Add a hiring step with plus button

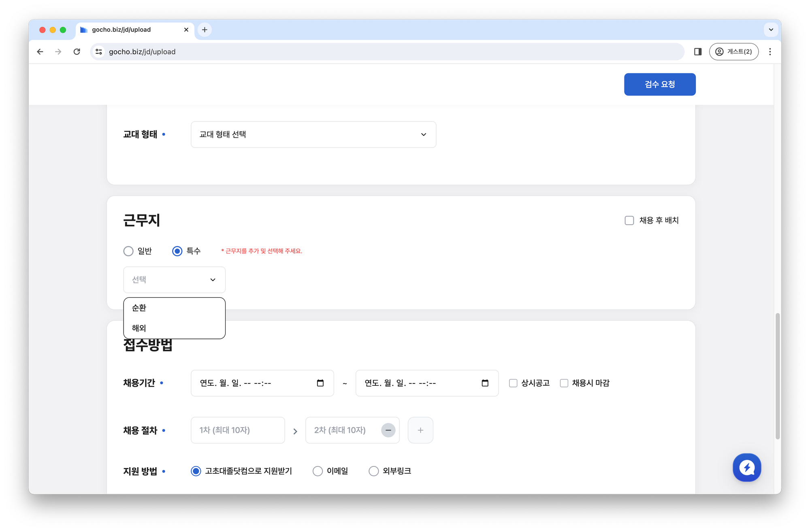[x=420, y=430]
